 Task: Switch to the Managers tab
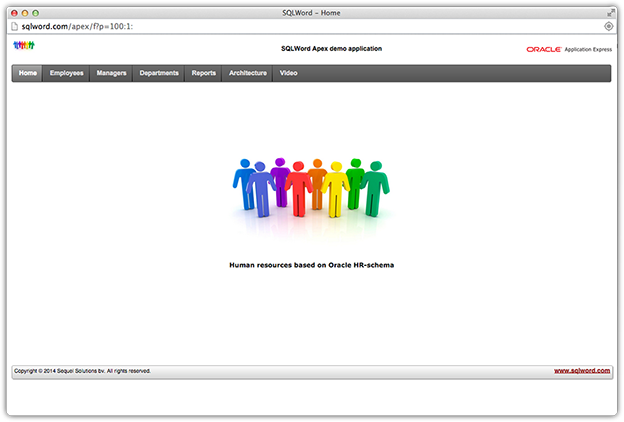(111, 73)
